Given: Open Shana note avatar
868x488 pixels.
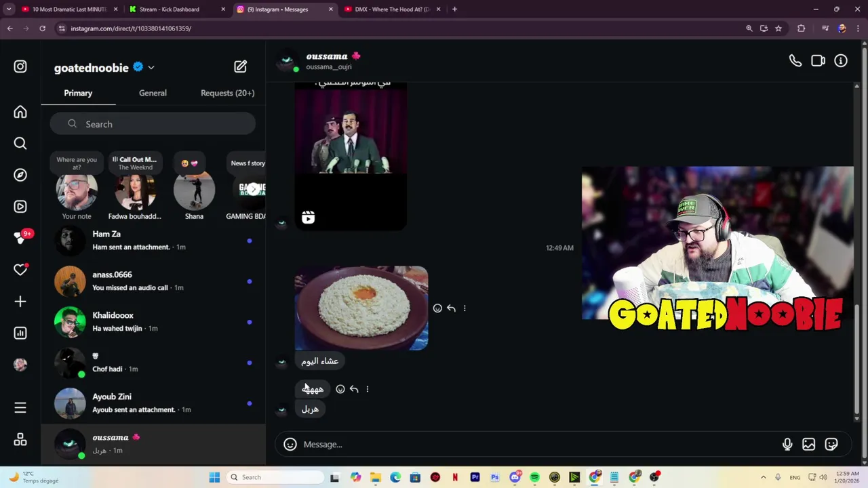Looking at the screenshot, I should pos(194,192).
